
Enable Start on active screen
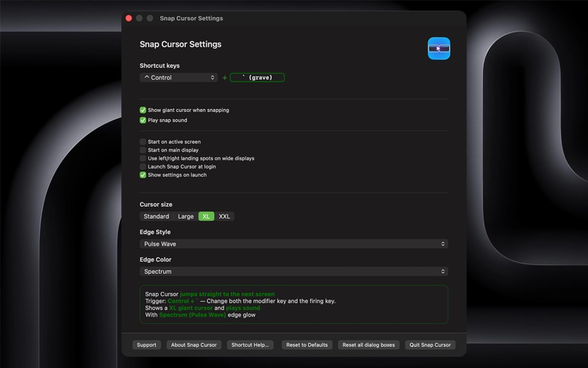coord(143,141)
